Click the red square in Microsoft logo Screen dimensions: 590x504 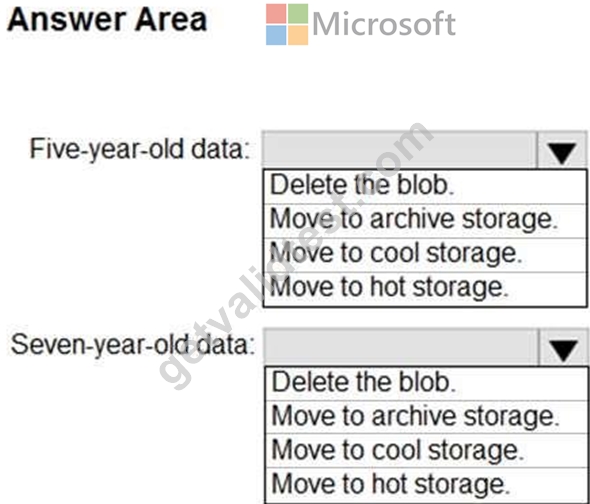tap(276, 14)
